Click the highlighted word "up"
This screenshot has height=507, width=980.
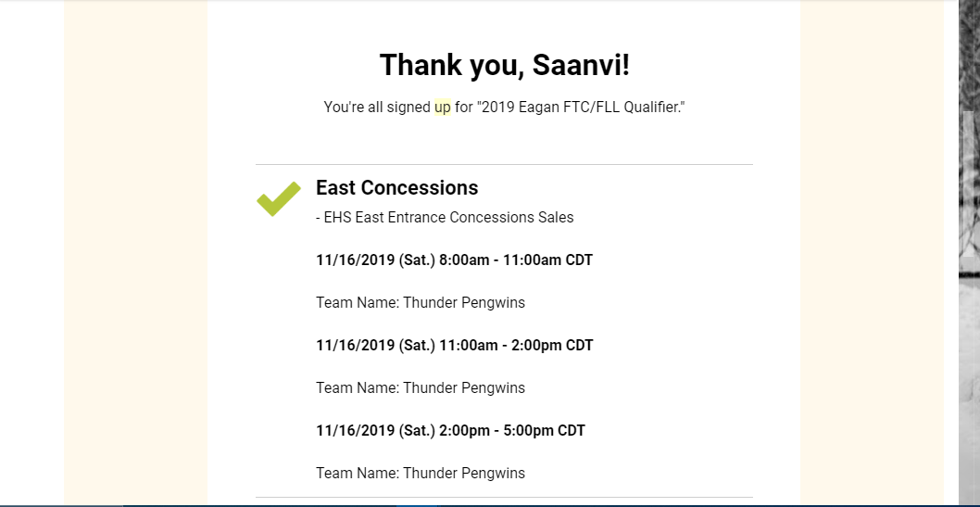click(443, 108)
